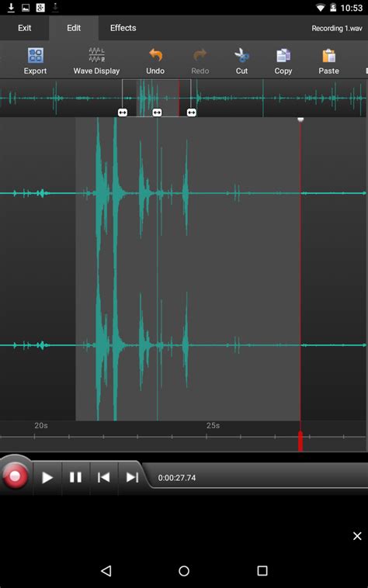
Task: Click the battery status icon
Action: (x=333, y=8)
